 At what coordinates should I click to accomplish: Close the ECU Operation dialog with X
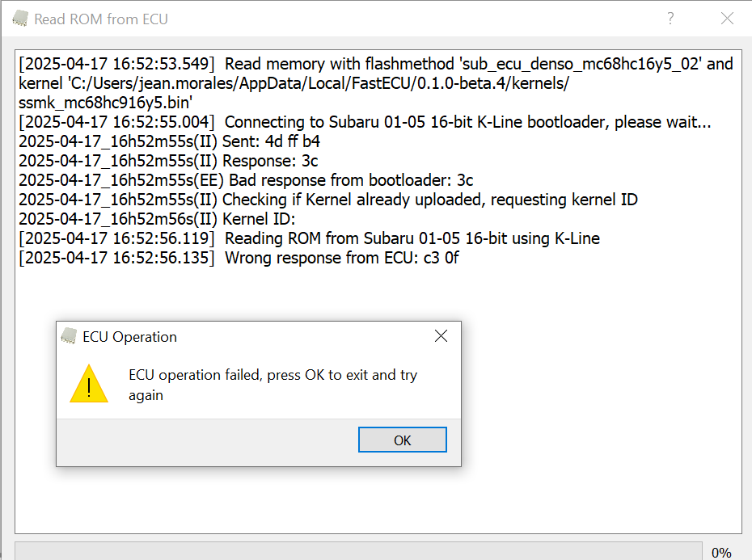441,336
